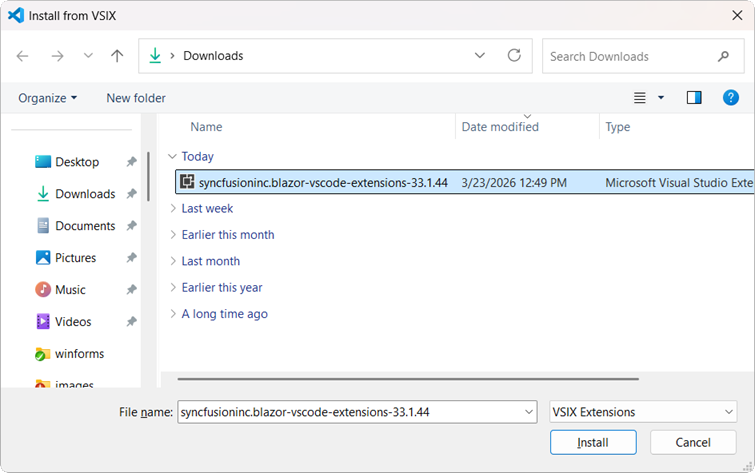Click the 3/23/2026 12:49 PM date cell
755x473 pixels.
point(514,183)
